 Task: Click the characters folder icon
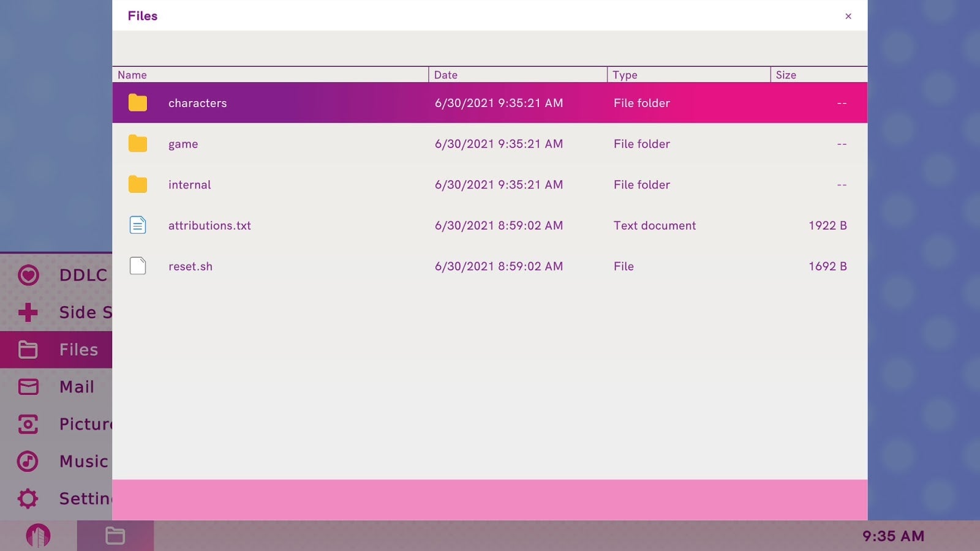pos(138,103)
